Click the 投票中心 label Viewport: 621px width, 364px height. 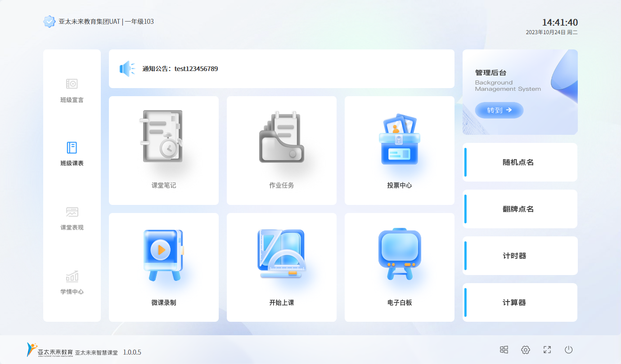tap(400, 185)
